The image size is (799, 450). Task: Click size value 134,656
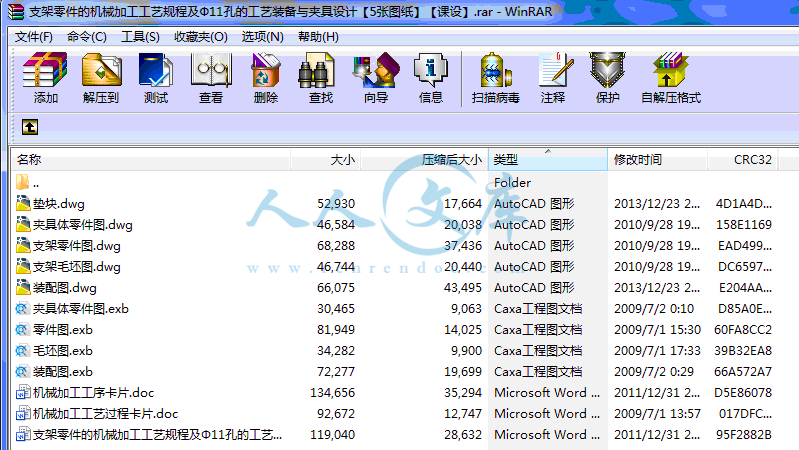click(332, 392)
